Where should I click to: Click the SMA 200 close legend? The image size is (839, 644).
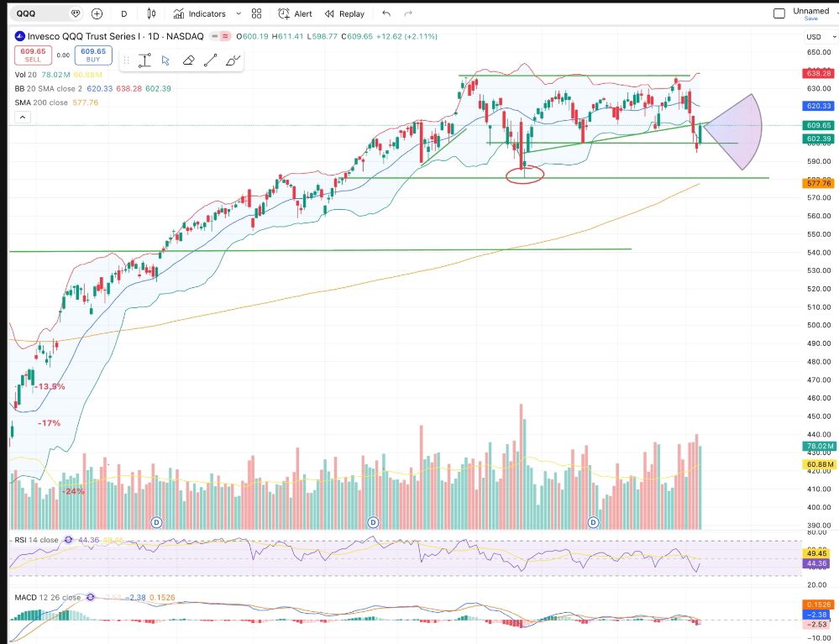pos(41,102)
